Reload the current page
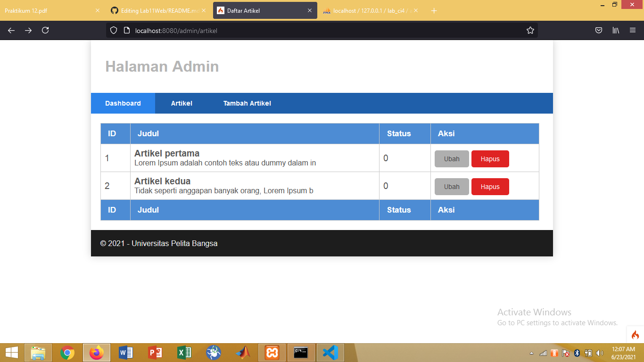 click(x=45, y=30)
